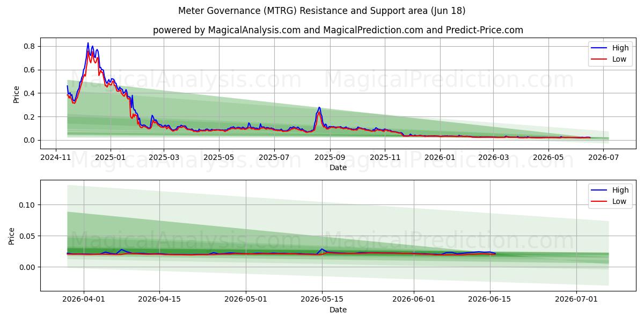Screen dimensions: 644x322
Task: Click the 'Date' label under the lower chart
Action: coord(338,310)
